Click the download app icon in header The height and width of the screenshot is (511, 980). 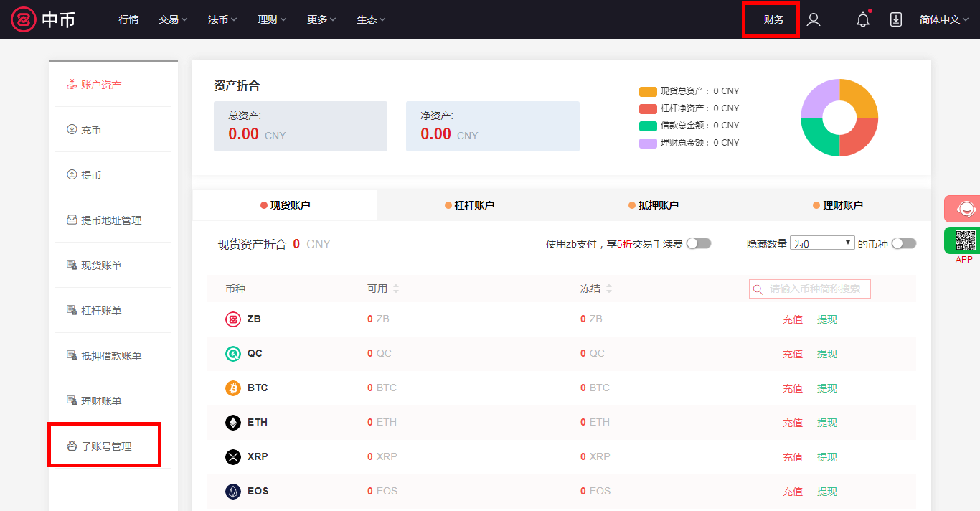pos(896,19)
